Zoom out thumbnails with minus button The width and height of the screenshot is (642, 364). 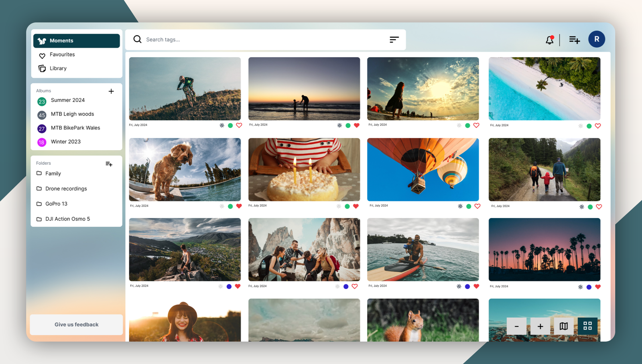[517, 326]
